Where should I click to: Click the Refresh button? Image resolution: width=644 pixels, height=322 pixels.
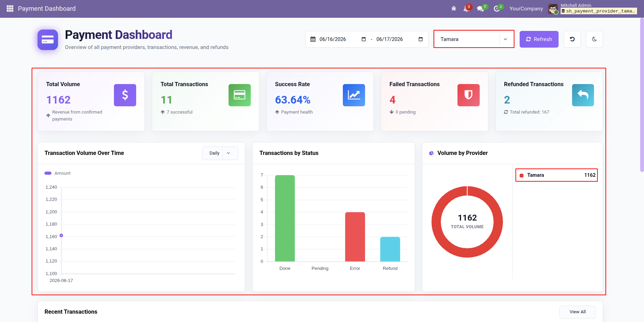click(539, 39)
